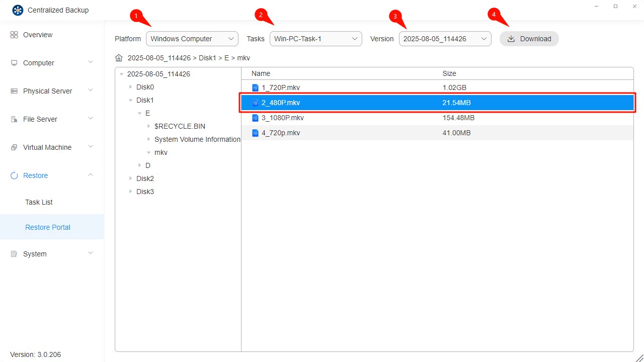Click the Centralized Backup app logo
This screenshot has height=362, width=644.
[17, 10]
